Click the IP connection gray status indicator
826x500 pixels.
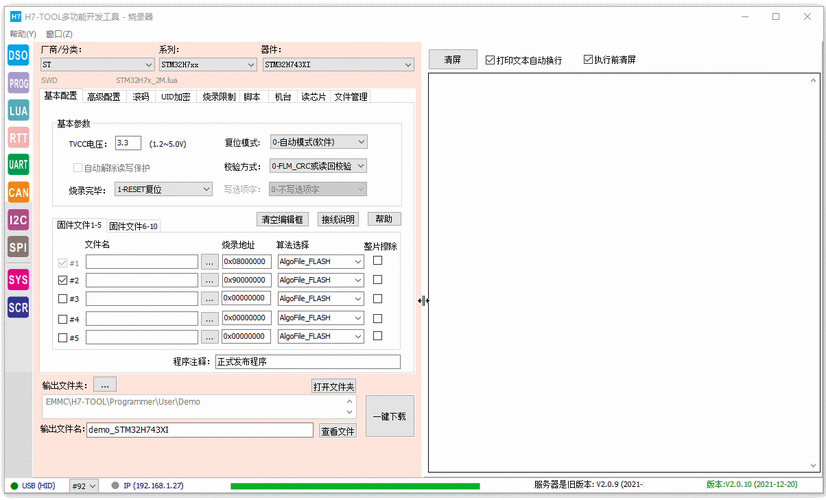click(x=115, y=485)
